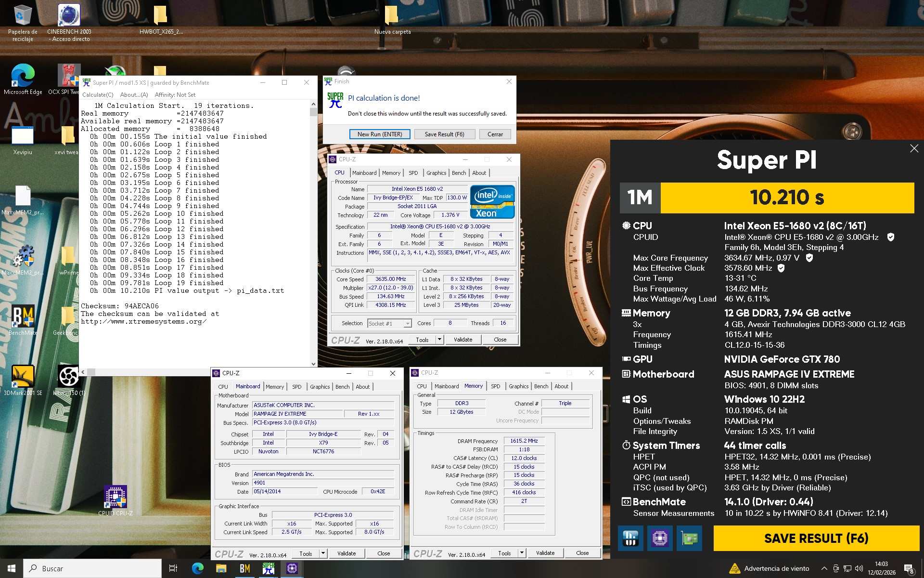Expand the Socket #1 selection dropdown
Screen dimensions: 924x578
click(x=407, y=324)
